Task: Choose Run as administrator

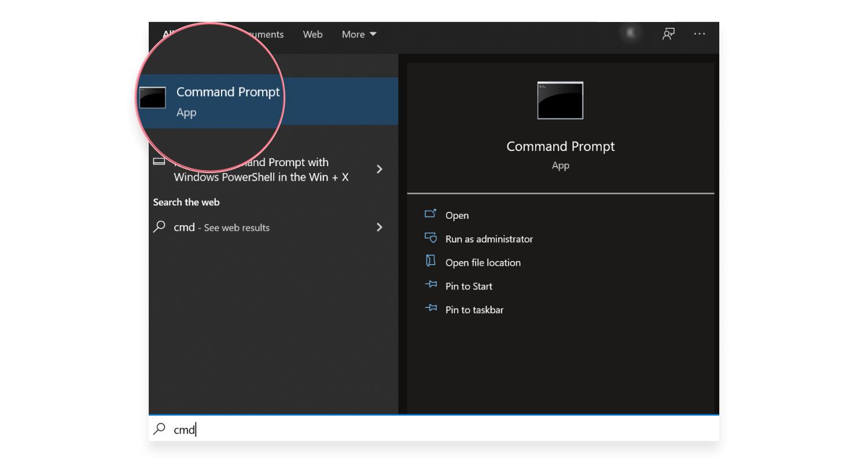Action: (489, 239)
